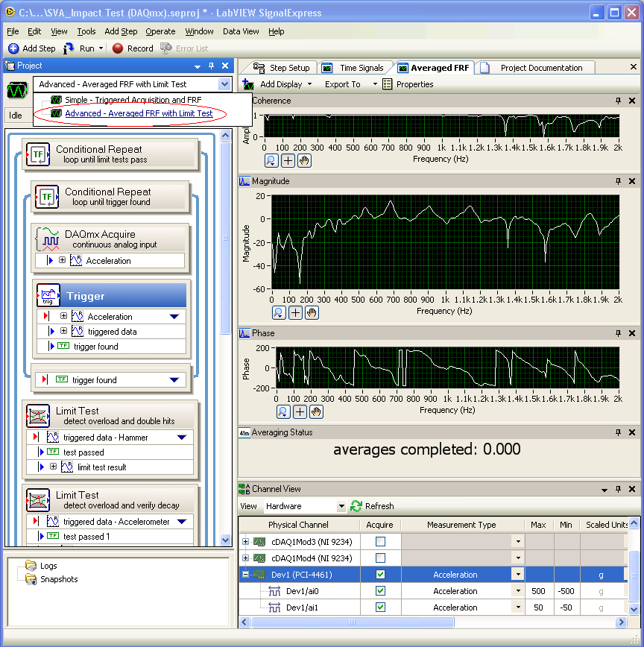Select cursor crosshair tool under Coherence graph

[x=288, y=160]
